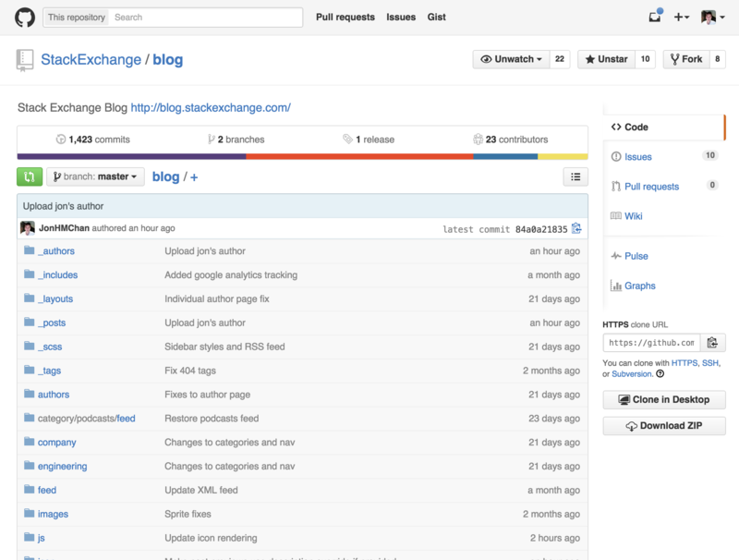The image size is (739, 560).
Task: Open the _layouts folder
Action: coord(55,298)
